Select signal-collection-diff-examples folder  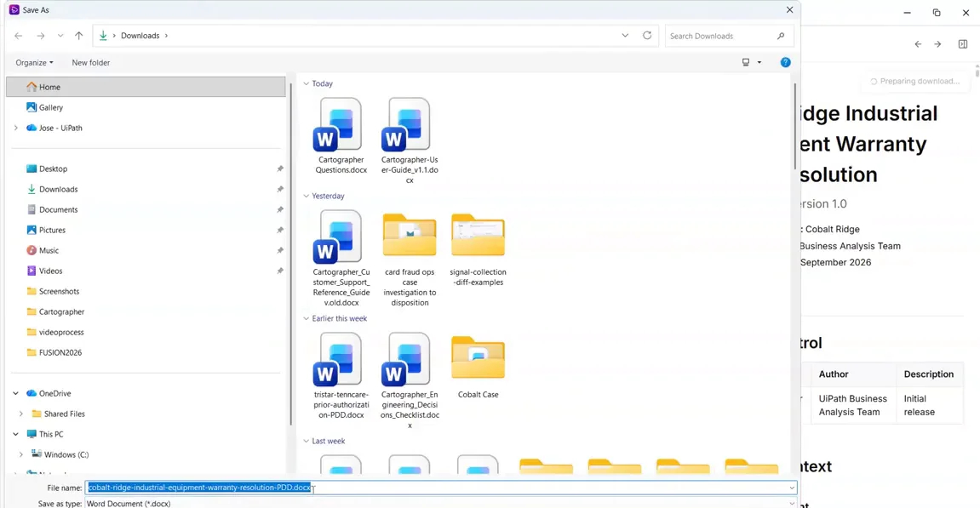coord(479,248)
